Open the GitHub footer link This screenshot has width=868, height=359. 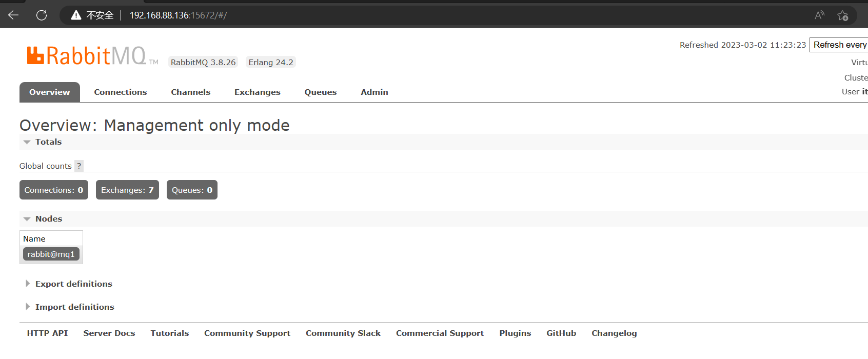561,333
